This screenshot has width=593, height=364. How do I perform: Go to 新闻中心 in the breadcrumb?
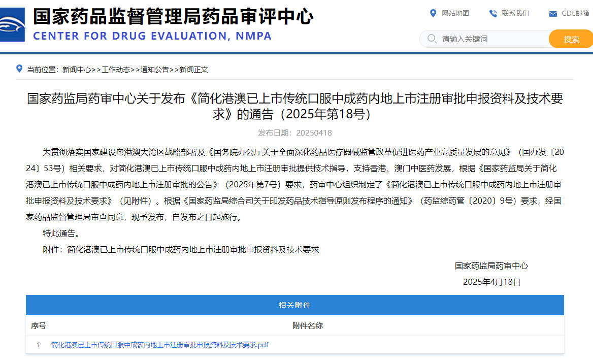click(x=77, y=70)
